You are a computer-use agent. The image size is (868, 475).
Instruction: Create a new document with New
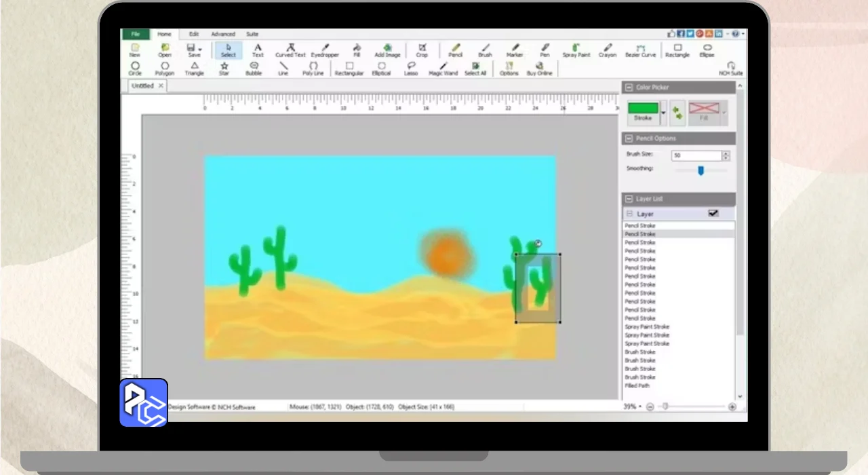[x=135, y=50]
